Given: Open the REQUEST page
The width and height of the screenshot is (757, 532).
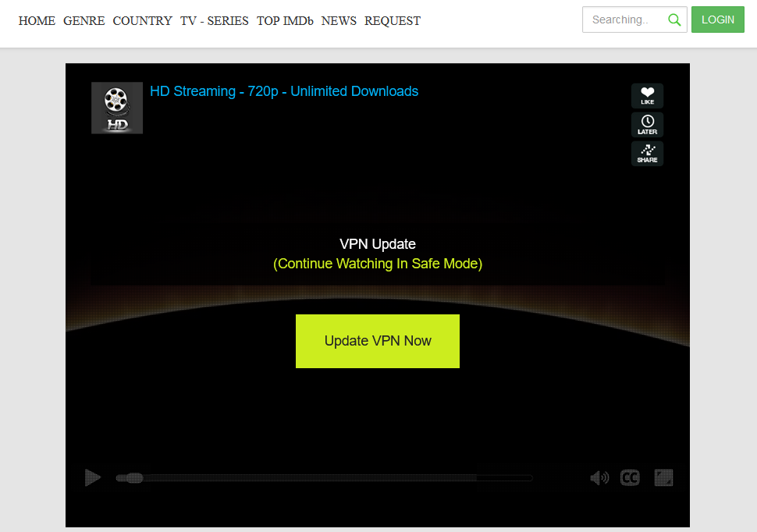Looking at the screenshot, I should coord(392,21).
